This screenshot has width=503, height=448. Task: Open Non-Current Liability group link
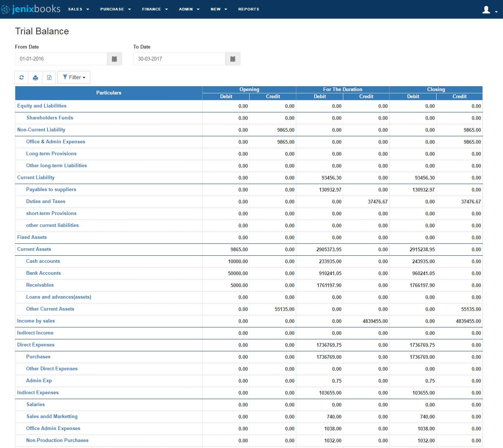[41, 130]
